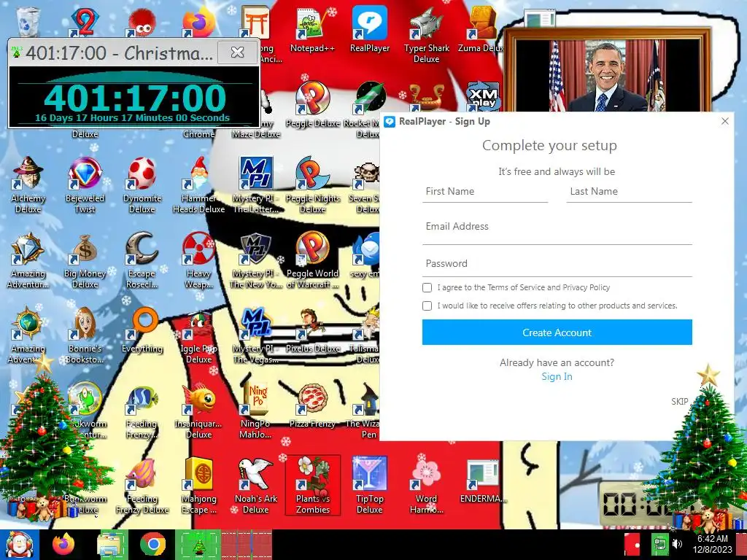Open NingPo MahJong desktop icon
Image resolution: width=747 pixels, height=560 pixels.
tap(255, 411)
